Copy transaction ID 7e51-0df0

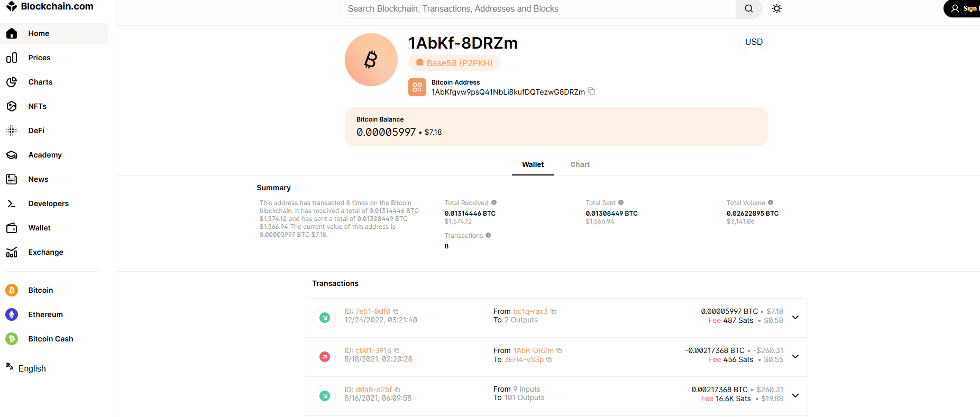pos(396,311)
